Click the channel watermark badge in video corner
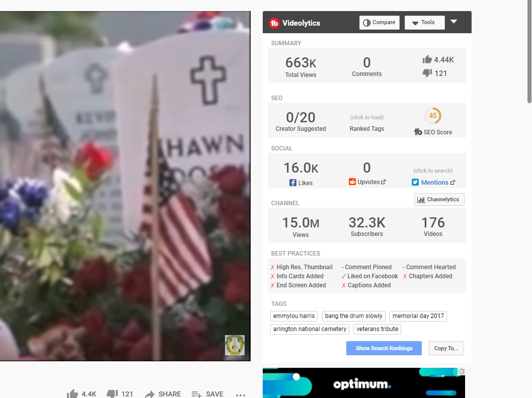Screen dimensions: 532x398 (x=235, y=345)
